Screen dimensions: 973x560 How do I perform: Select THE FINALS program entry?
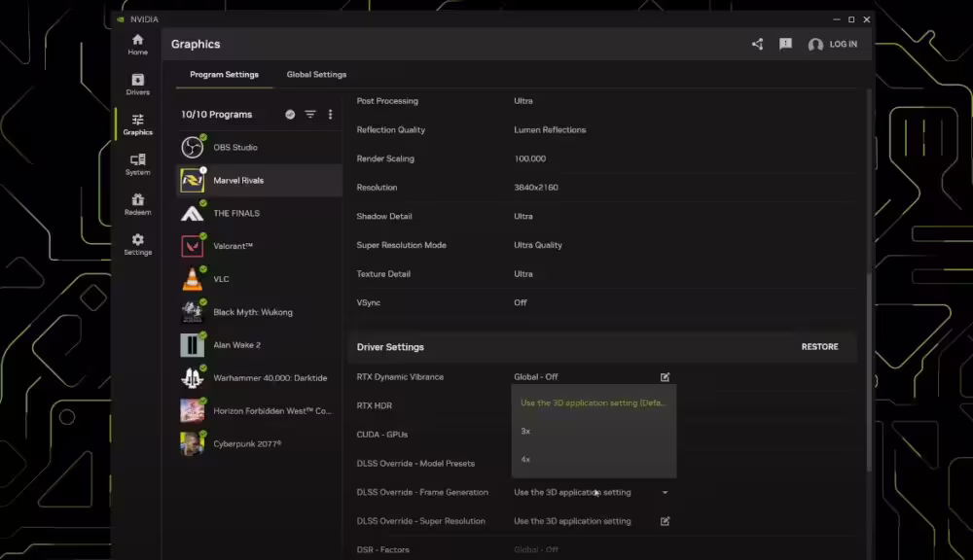pyautogui.click(x=260, y=213)
